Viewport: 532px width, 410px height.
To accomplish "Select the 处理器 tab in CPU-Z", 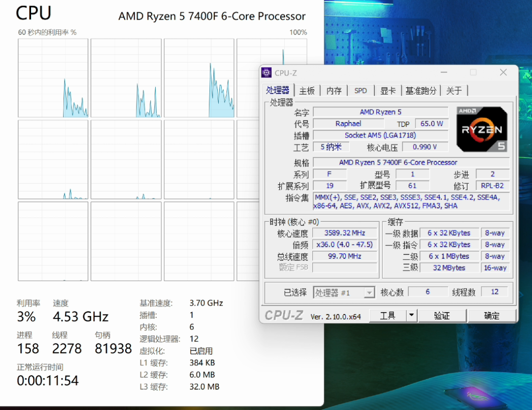I will pyautogui.click(x=277, y=90).
